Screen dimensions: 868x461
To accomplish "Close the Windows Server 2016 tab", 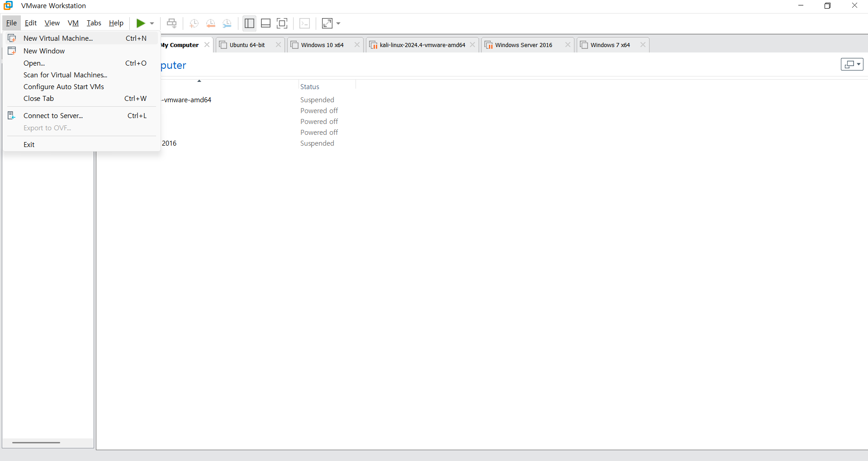I will (x=568, y=44).
